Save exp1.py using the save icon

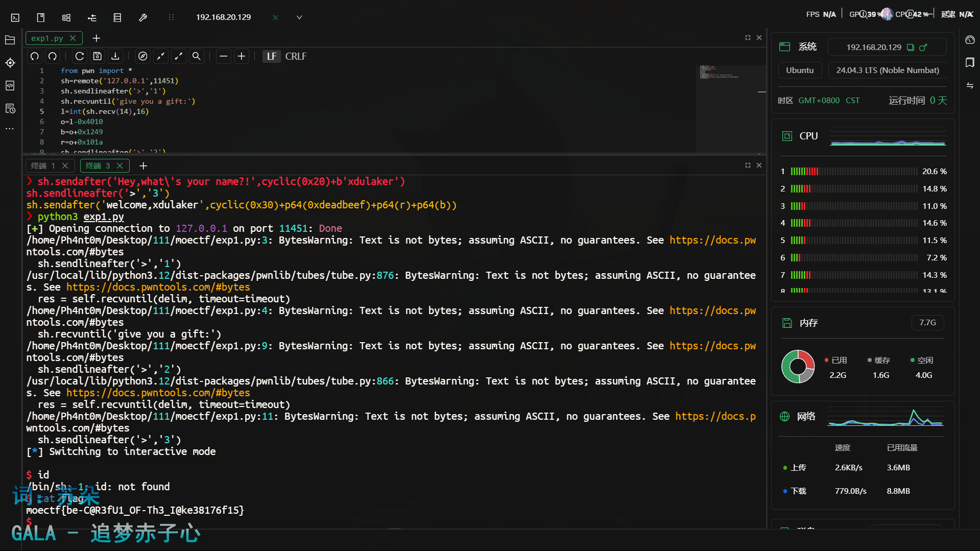(x=97, y=56)
